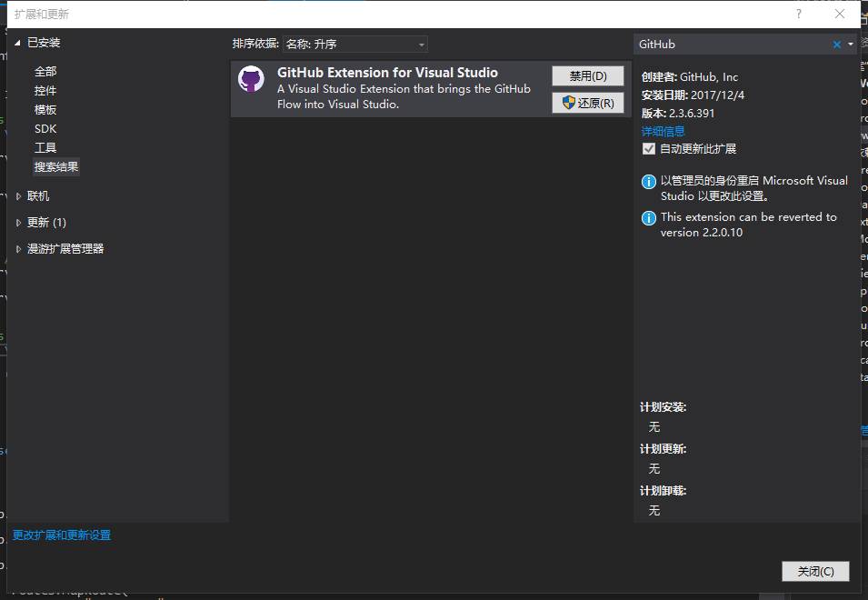
Task: Click the extension description text
Action: 404,96
